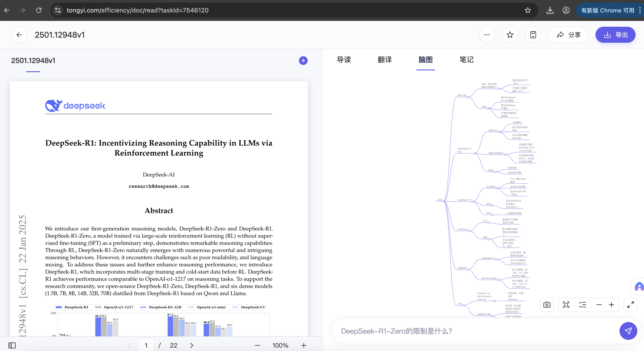Zoom in the mind map
The width and height of the screenshot is (644, 351).
[611, 304]
